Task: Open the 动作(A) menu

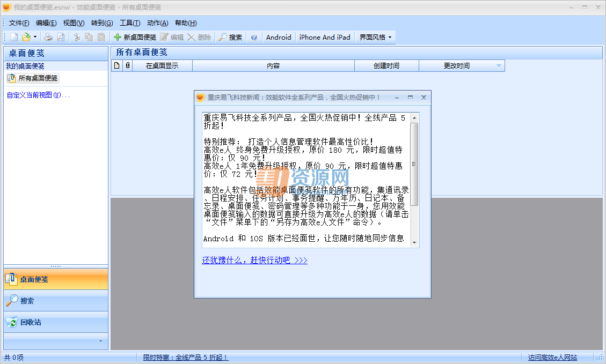Action: (158, 23)
